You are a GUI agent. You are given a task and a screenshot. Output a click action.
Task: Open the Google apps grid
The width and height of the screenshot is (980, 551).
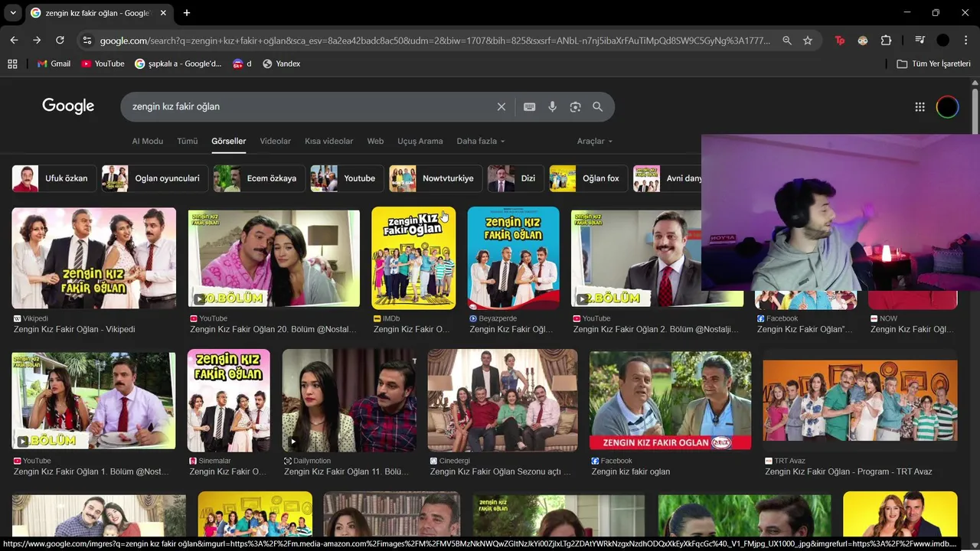tap(920, 107)
